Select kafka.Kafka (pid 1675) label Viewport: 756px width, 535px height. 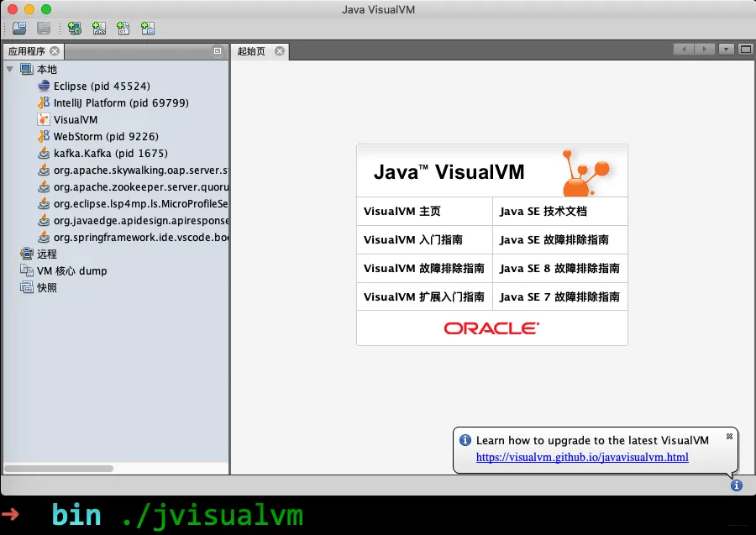pyautogui.click(x=111, y=153)
